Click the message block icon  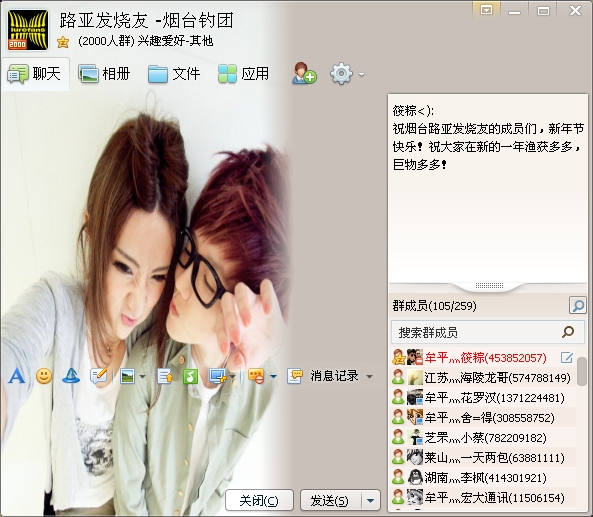(256, 376)
